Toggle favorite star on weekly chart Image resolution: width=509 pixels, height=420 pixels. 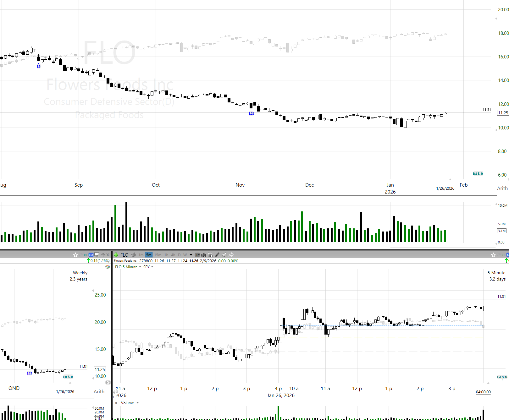click(75, 255)
